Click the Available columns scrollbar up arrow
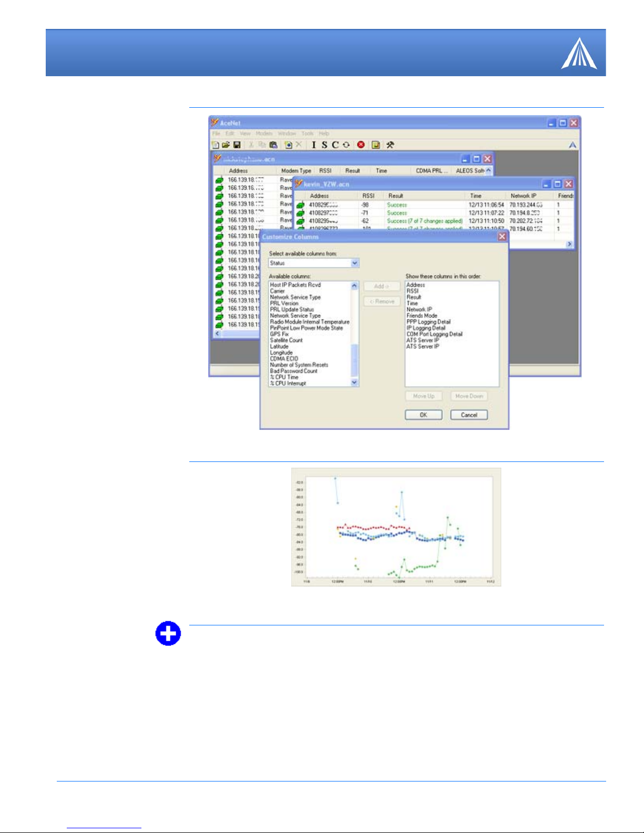Viewport: 644px width, 833px height. (354, 286)
